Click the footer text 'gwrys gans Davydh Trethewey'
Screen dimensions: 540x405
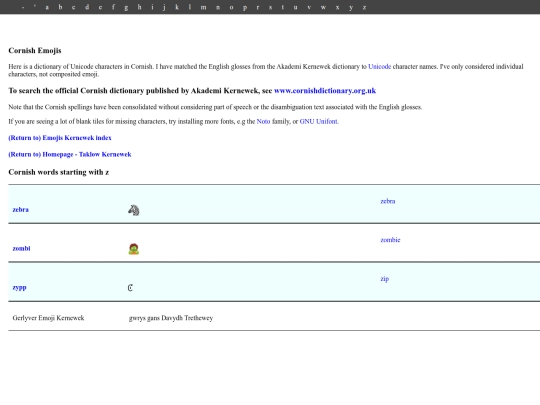(x=171, y=318)
